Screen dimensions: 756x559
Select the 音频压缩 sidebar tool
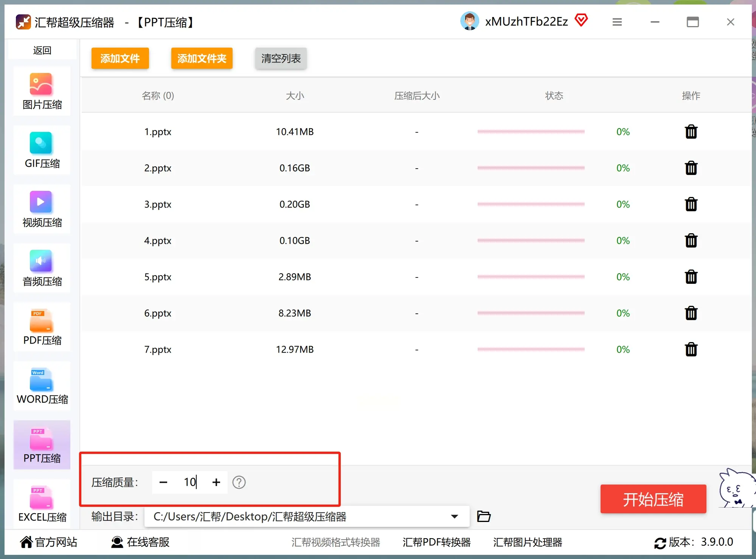(x=42, y=268)
